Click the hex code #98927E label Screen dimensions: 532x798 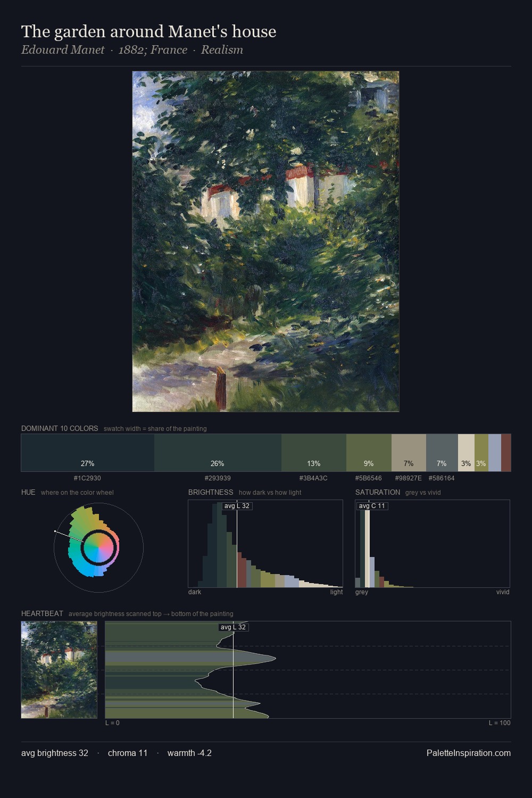(x=408, y=478)
